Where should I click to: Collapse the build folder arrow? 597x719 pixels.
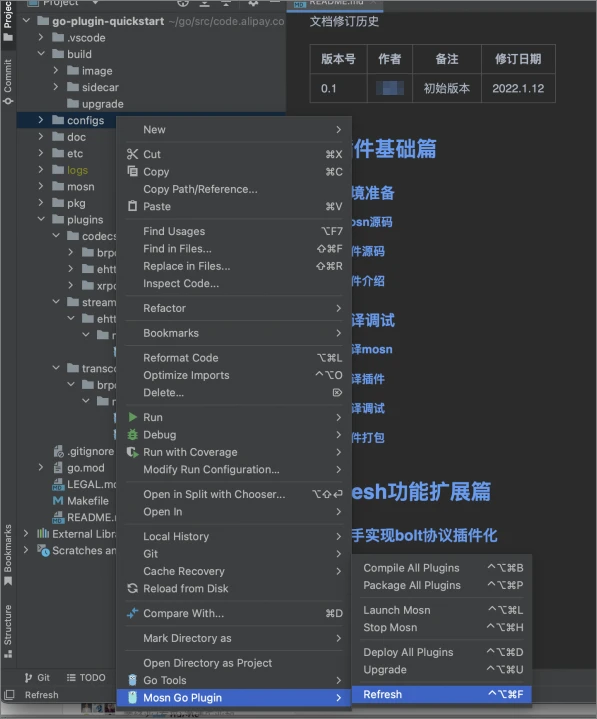pos(41,54)
